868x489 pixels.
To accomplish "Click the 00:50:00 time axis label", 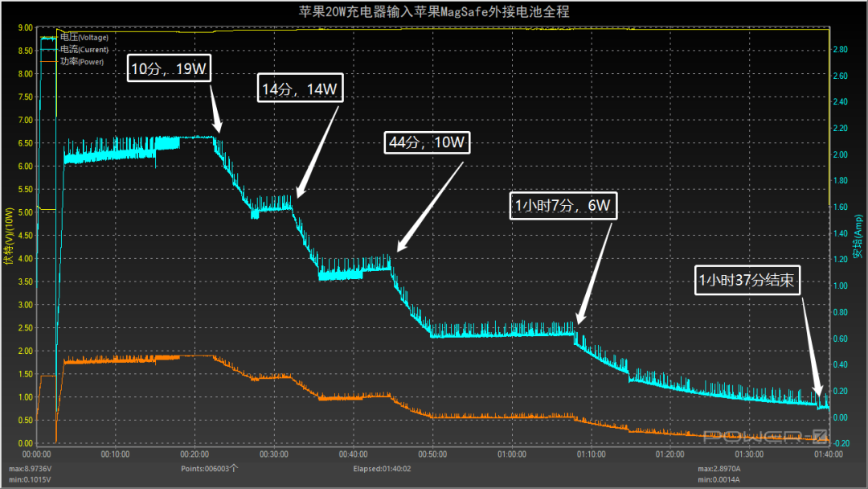I will click(432, 454).
